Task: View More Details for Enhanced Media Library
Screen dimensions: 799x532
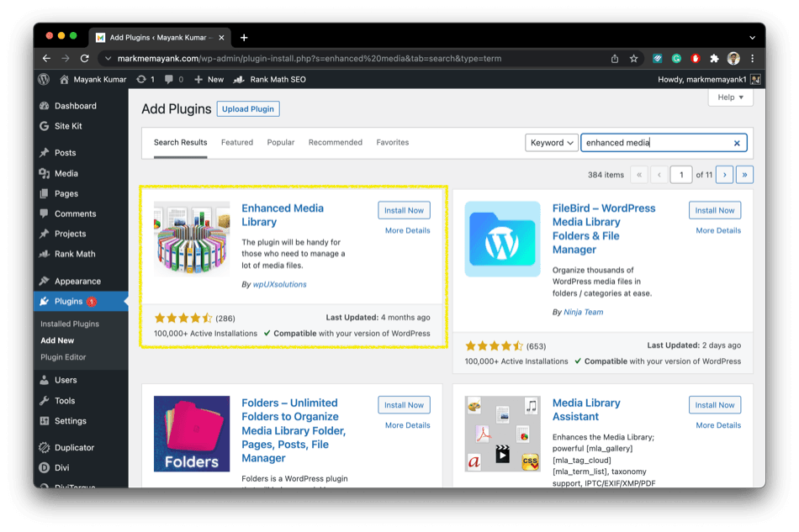Action: pos(408,230)
